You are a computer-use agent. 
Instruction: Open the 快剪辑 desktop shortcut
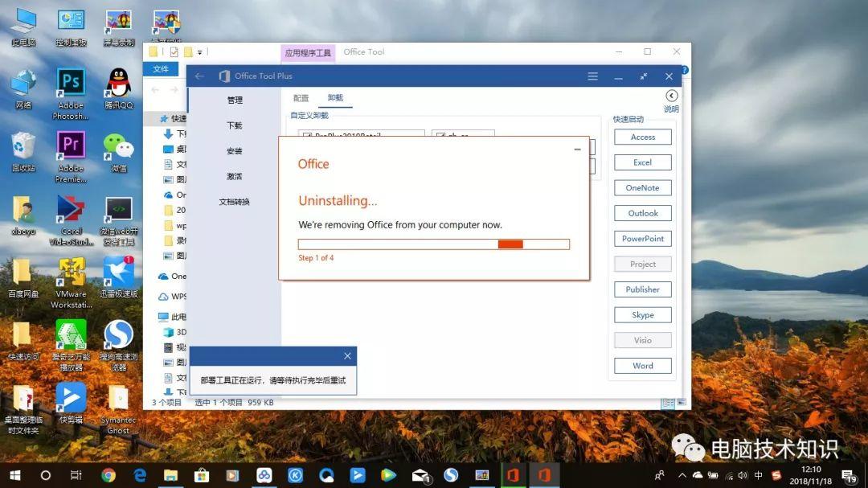(x=71, y=404)
